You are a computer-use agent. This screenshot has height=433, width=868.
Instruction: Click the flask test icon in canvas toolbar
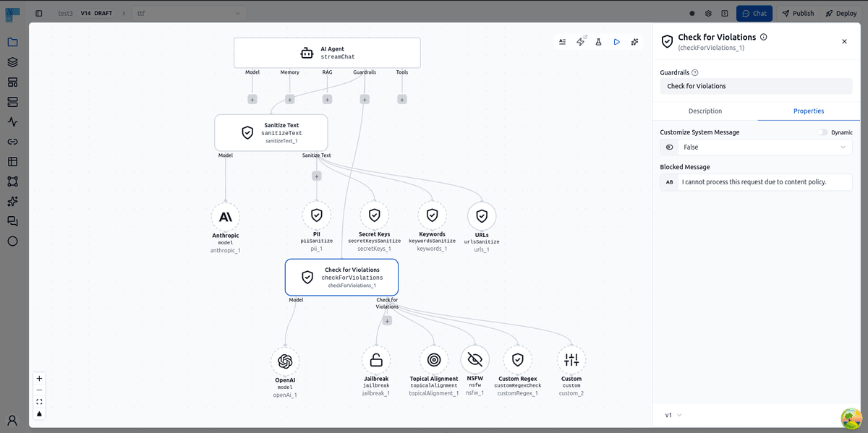[x=599, y=42]
